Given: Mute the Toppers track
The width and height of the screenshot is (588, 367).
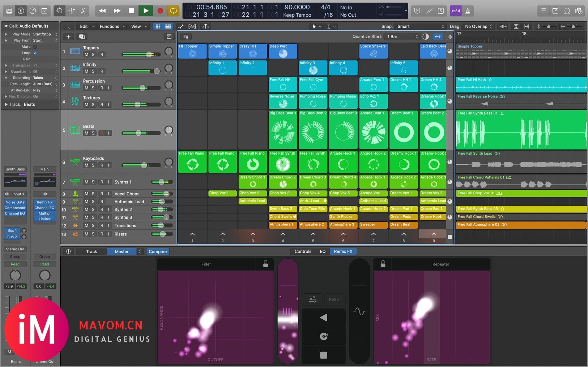Looking at the screenshot, I should point(86,55).
